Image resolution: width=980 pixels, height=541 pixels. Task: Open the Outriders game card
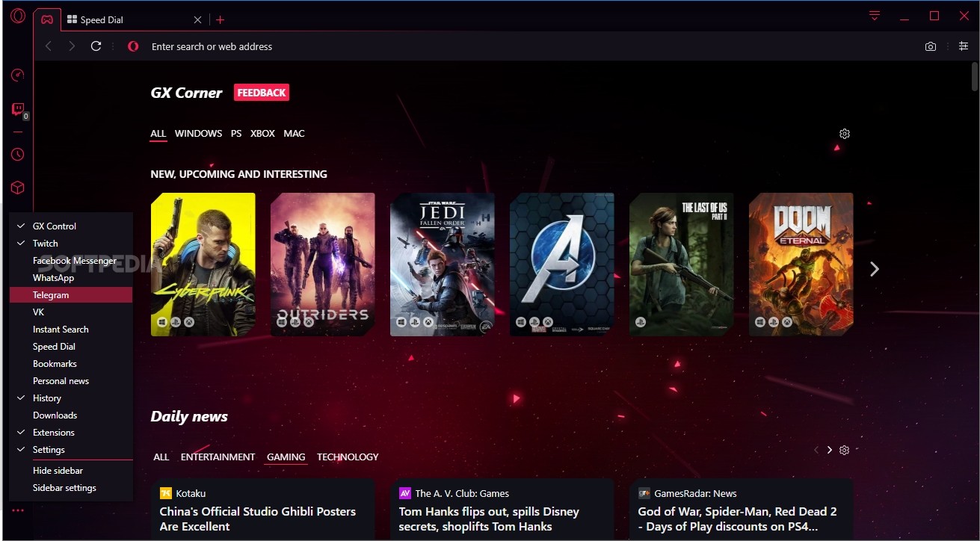[323, 265]
